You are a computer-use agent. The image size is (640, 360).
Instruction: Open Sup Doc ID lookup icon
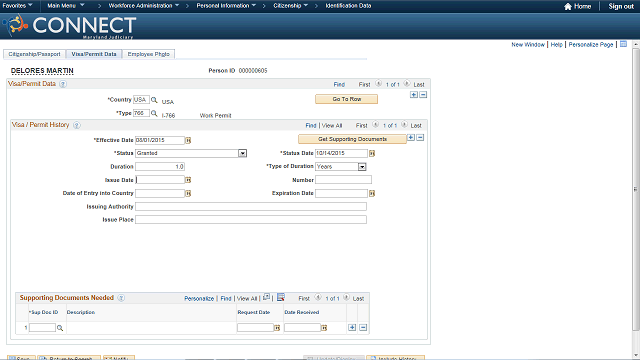pos(60,328)
